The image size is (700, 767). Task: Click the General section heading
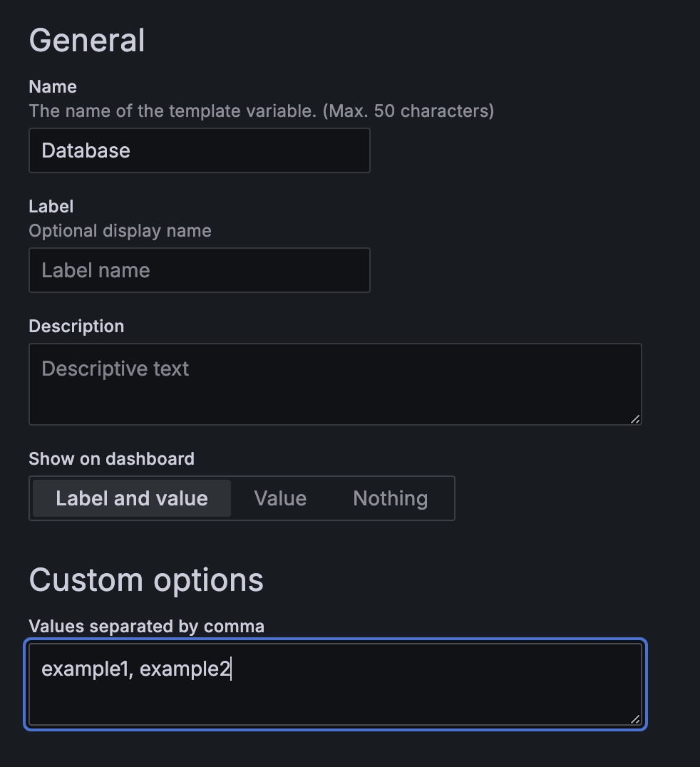[87, 40]
